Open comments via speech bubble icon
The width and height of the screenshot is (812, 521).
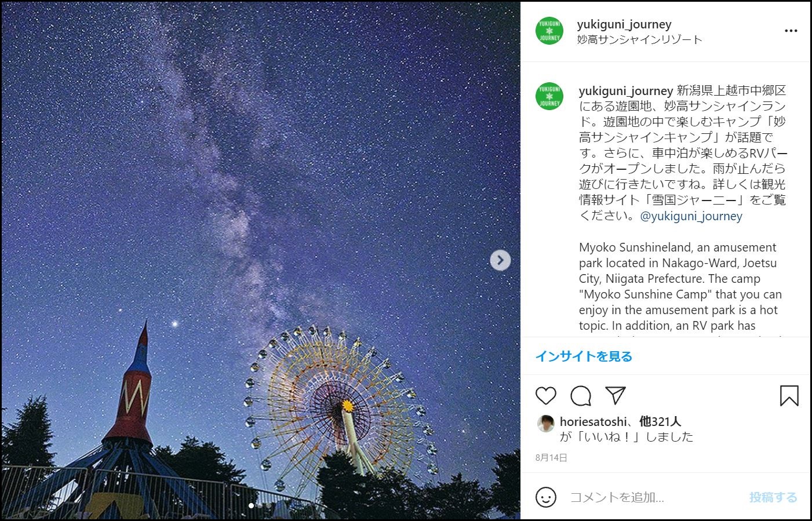click(580, 396)
